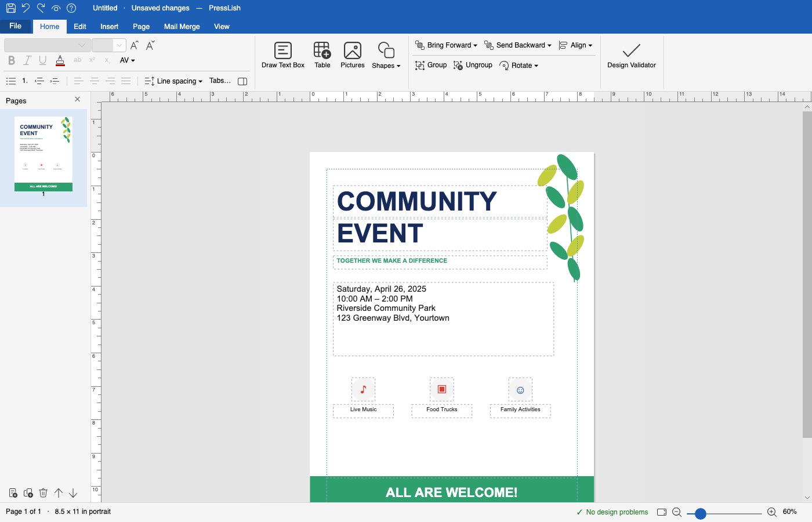The height and width of the screenshot is (522, 812).
Task: Group the selected objects
Action: 431,65
